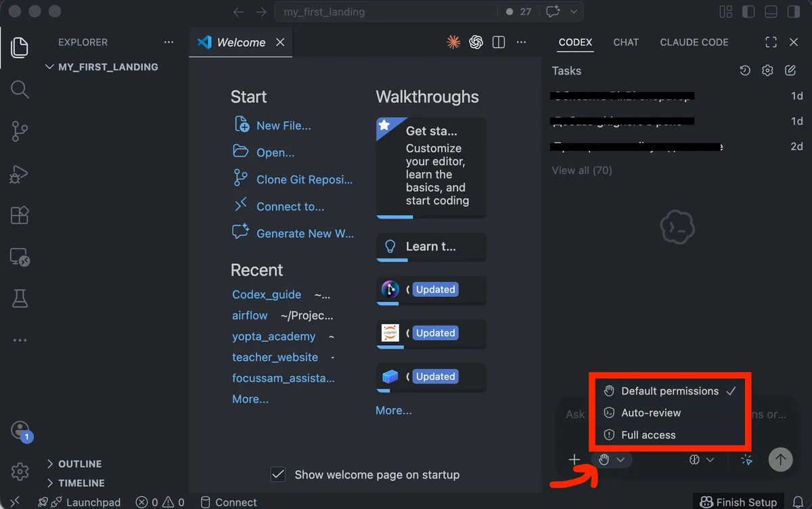Click View all (70) tasks
The width and height of the screenshot is (812, 509).
coord(582,170)
